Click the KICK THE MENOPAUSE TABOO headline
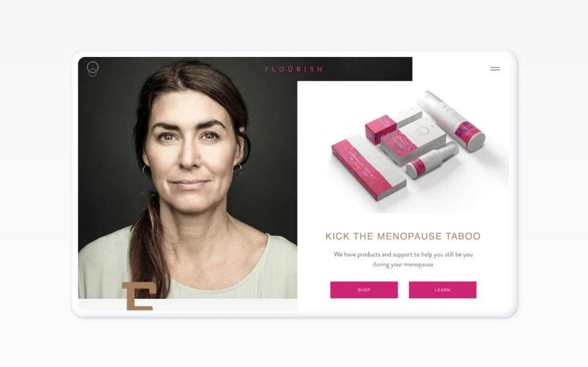This screenshot has width=588, height=367. 403,236
